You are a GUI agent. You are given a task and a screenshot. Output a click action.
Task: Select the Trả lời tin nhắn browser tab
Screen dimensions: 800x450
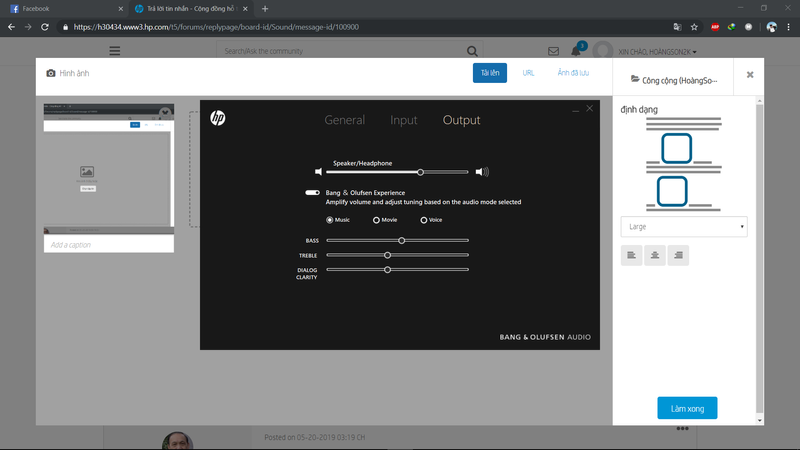(189, 9)
